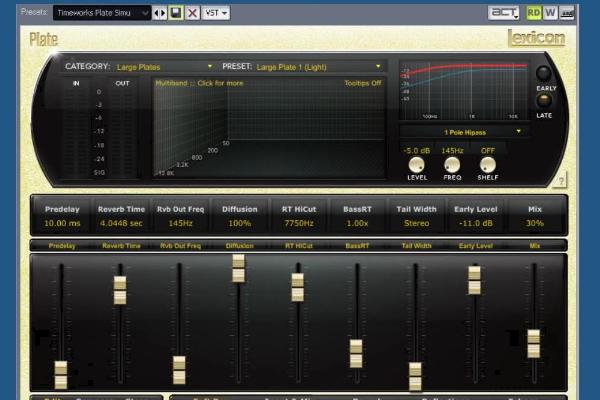
Task: Click the 145Hz value above the FREQ knob
Action: pyautogui.click(x=452, y=151)
